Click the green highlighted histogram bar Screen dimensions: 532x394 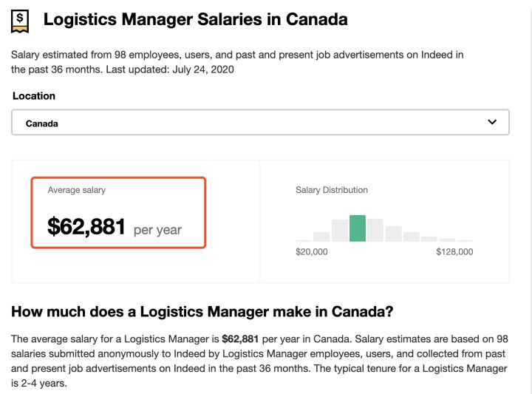coord(358,228)
